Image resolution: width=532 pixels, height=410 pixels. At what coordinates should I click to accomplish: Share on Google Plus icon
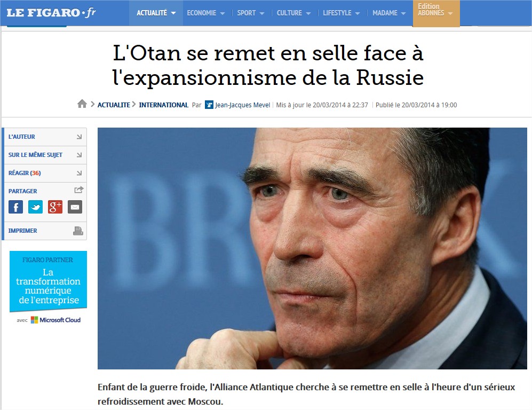[55, 207]
